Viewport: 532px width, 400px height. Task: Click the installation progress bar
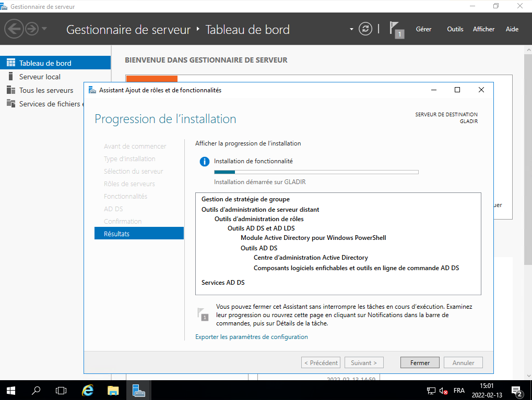316,172
